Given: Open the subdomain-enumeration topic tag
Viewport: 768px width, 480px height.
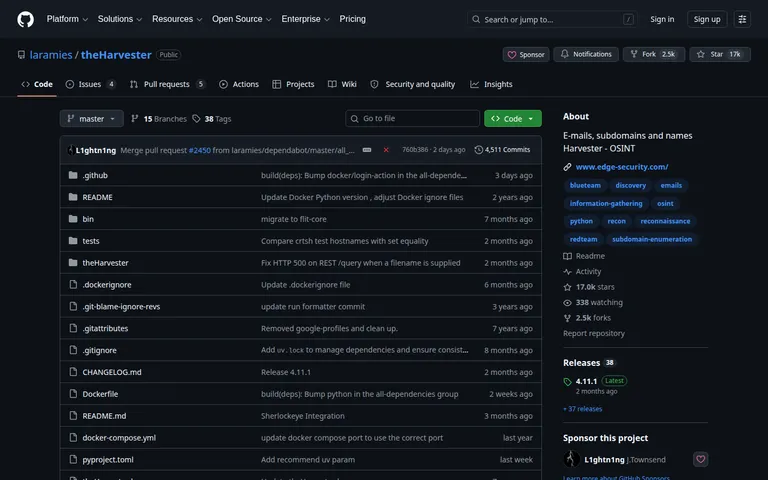Looking at the screenshot, I should point(652,240).
